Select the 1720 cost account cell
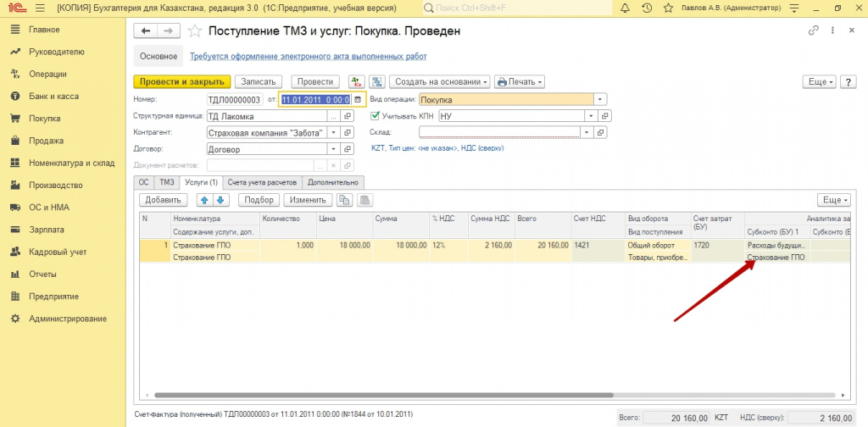Image resolution: width=868 pixels, height=427 pixels. 717,245
